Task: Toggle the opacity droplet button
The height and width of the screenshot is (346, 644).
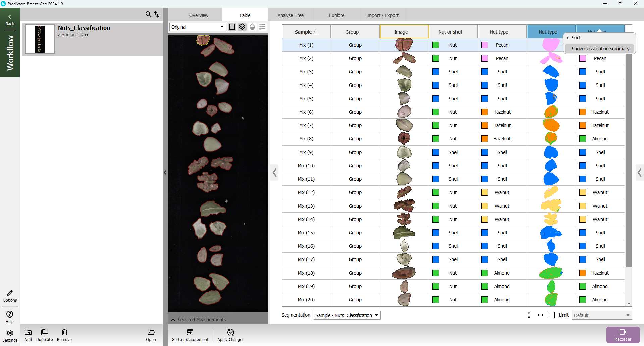Action: click(x=252, y=27)
